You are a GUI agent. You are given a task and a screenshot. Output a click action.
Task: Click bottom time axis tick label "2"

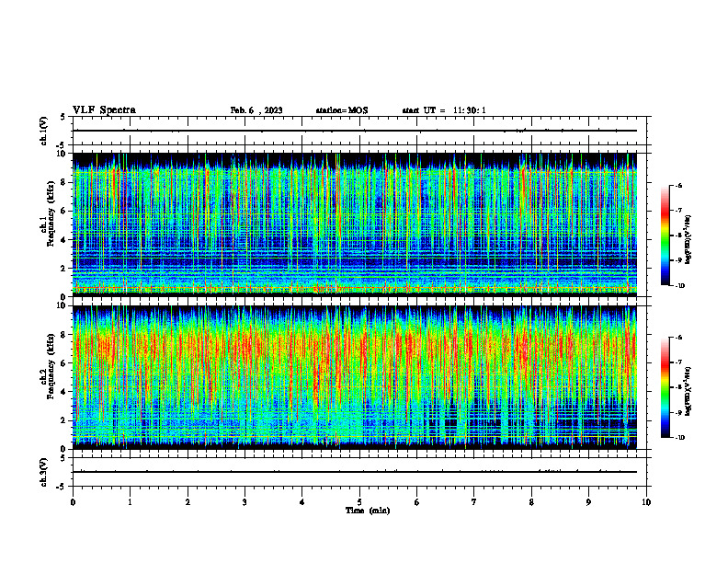pyautogui.click(x=188, y=502)
